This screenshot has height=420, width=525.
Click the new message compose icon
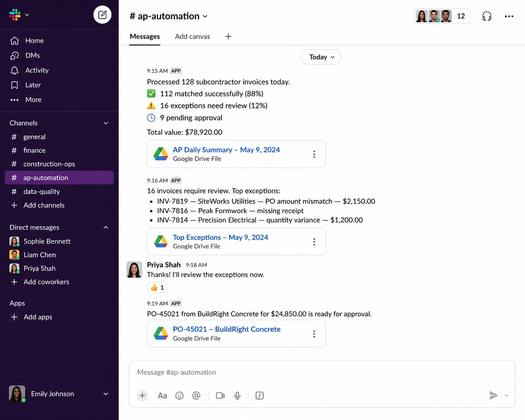pos(102,15)
